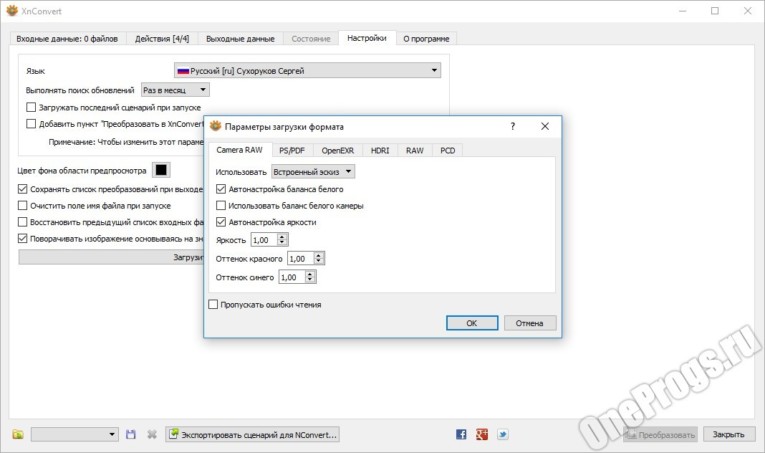Switch to 'Выходные данные' tab
This screenshot has height=453, width=765.
[241, 39]
